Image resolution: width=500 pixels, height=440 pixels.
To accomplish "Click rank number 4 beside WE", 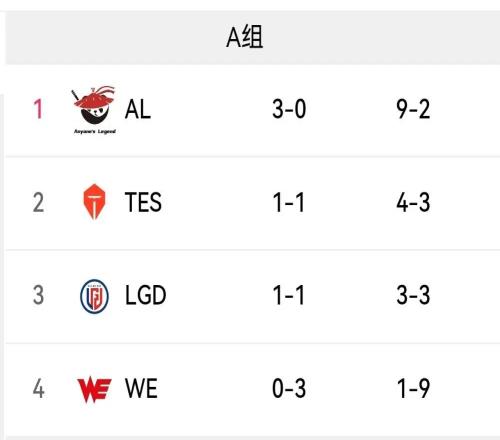I will (38, 388).
